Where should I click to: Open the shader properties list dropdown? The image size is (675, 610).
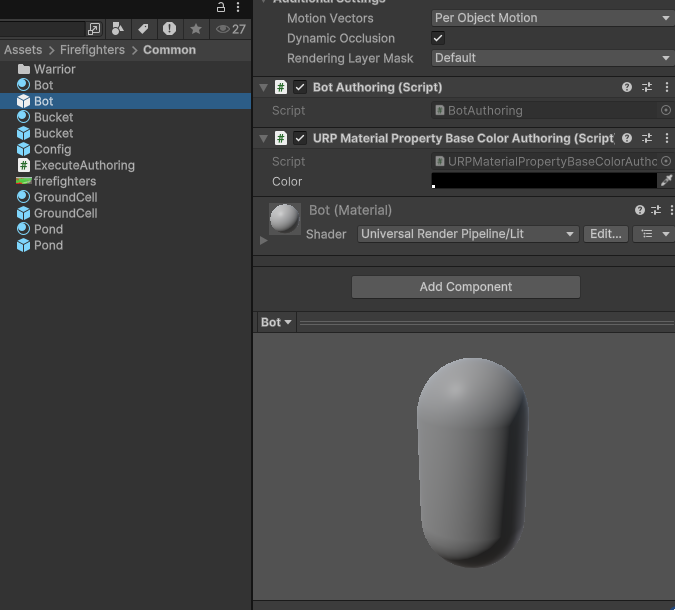[654, 234]
